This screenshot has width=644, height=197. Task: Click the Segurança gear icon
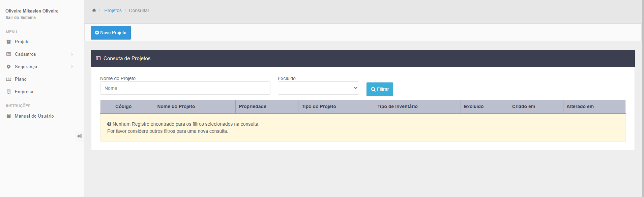(9, 67)
